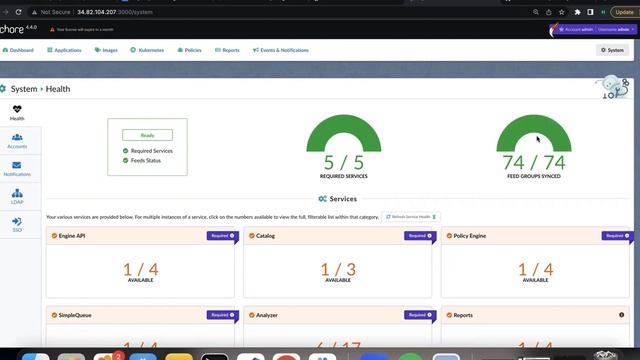Click the Catalog status icon
The height and width of the screenshot is (360, 640).
pos(252,236)
